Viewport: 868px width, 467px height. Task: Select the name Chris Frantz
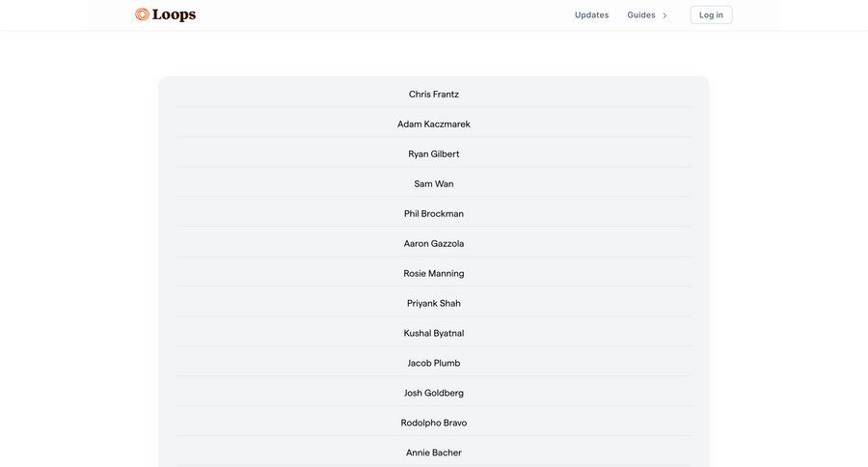click(x=433, y=95)
